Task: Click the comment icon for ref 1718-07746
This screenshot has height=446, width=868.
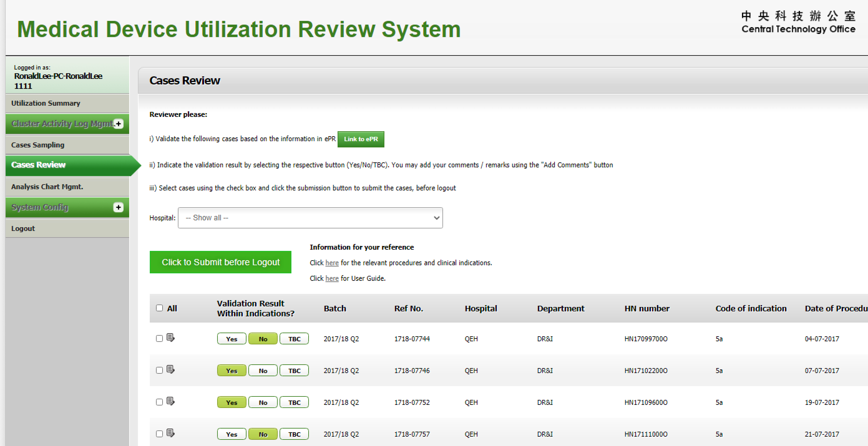Action: [x=171, y=370]
